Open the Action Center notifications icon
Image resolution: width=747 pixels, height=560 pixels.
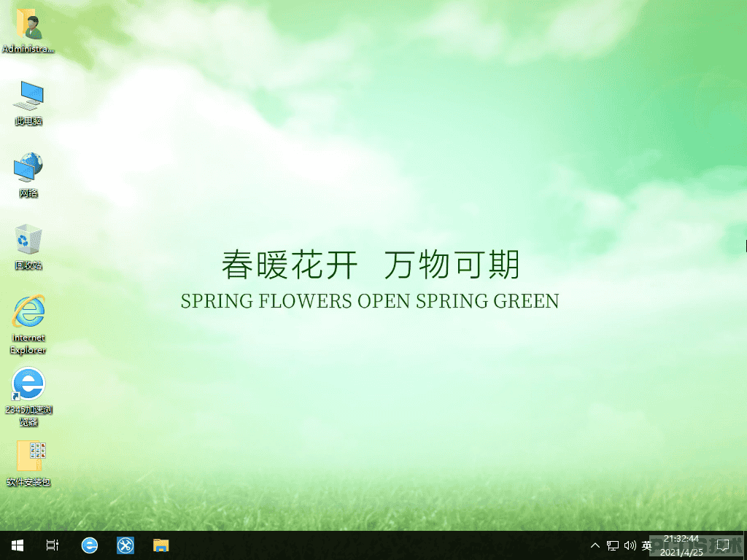pos(723,545)
